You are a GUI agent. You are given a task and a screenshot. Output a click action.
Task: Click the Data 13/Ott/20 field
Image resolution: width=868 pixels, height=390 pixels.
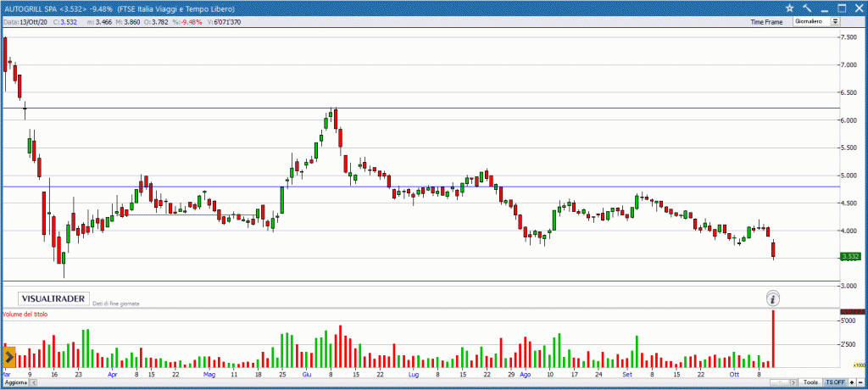pyautogui.click(x=25, y=22)
